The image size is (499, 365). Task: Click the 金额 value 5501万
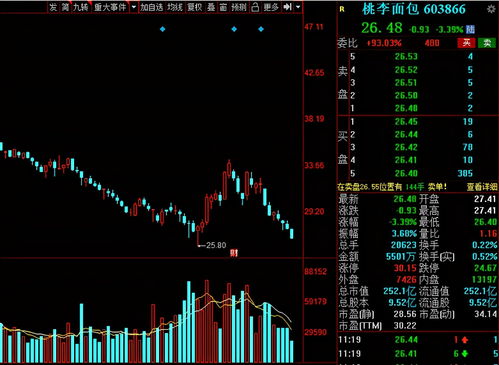coord(401,257)
